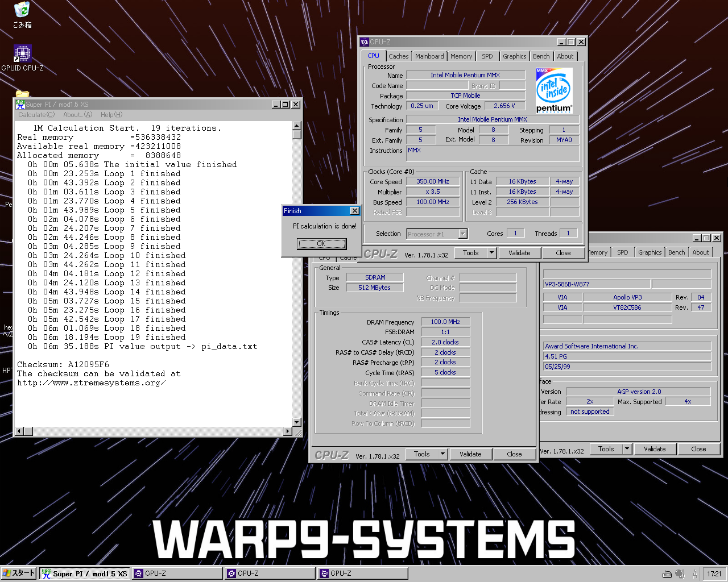Click the Multiplier x 3.5 value
Viewport: 728px width, 582px height.
coord(433,192)
